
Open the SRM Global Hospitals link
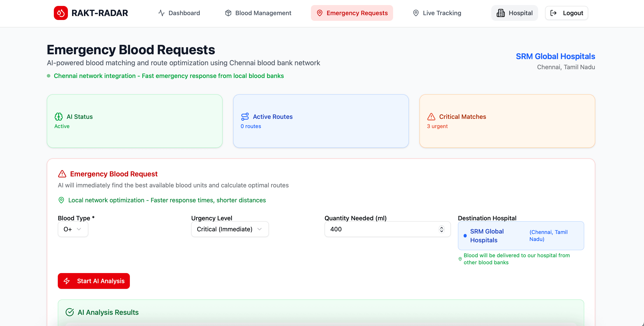tap(555, 56)
